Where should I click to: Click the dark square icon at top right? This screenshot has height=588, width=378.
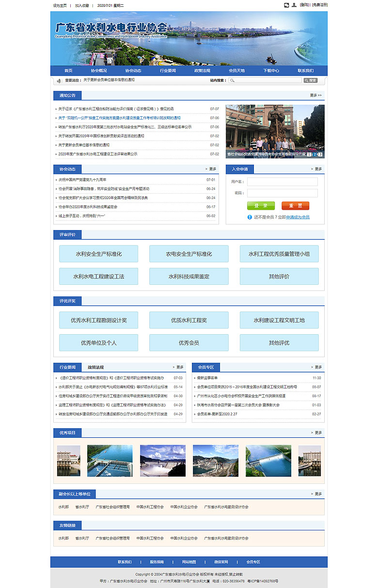(x=286, y=5)
